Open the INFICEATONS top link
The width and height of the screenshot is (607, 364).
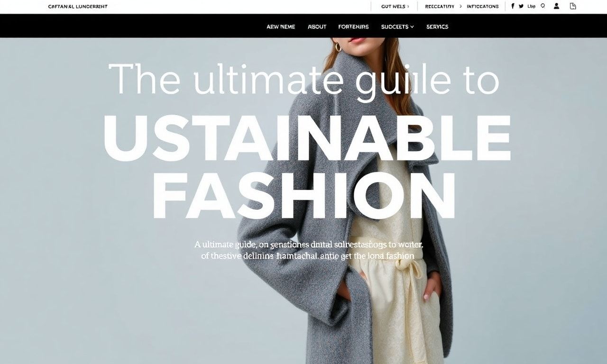point(482,7)
